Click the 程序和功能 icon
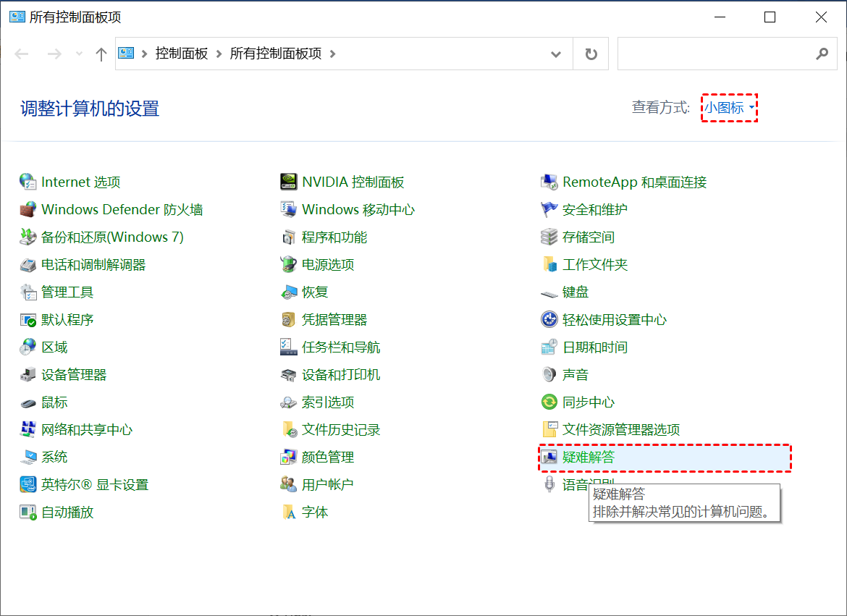 [x=288, y=237]
